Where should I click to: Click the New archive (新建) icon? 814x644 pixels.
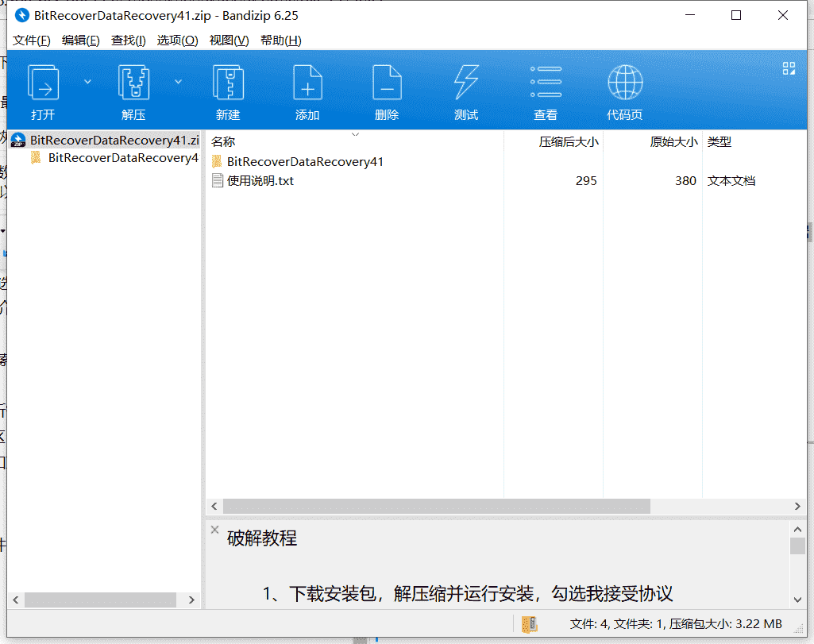pos(228,83)
